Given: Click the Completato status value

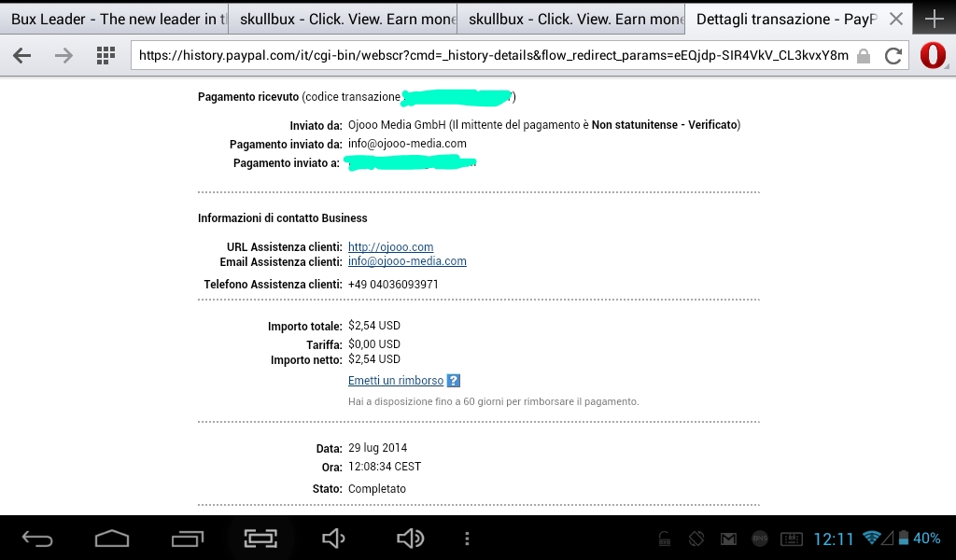Looking at the screenshot, I should (x=377, y=489).
